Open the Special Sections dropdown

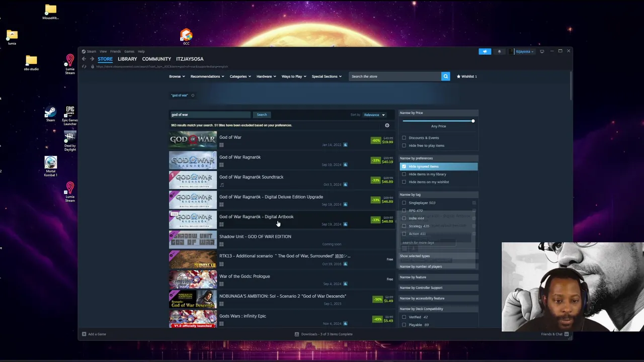327,76
